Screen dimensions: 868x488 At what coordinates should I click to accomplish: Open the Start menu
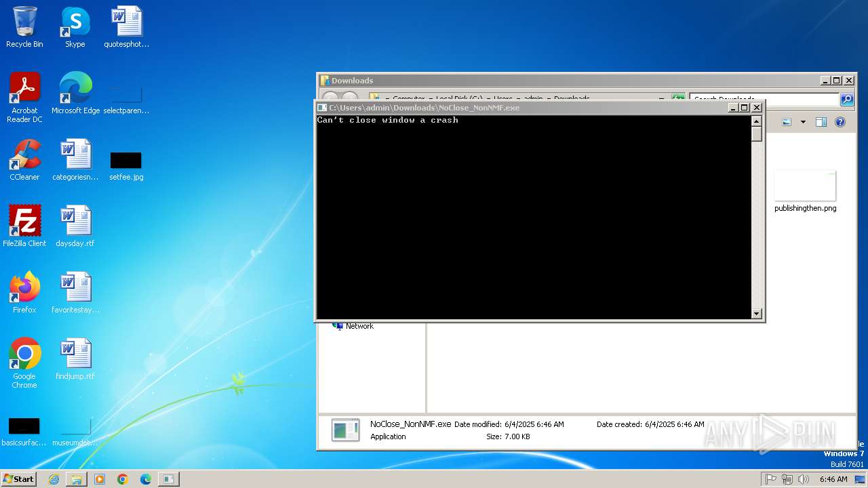pyautogui.click(x=19, y=479)
